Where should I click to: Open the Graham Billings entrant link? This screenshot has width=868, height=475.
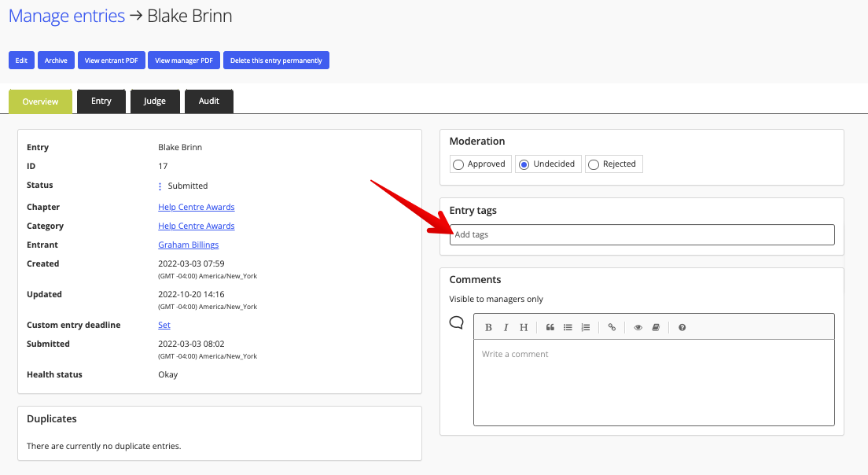pos(188,245)
